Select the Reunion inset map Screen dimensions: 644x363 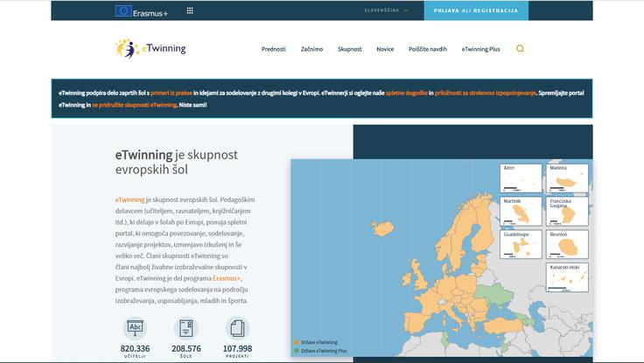567,244
